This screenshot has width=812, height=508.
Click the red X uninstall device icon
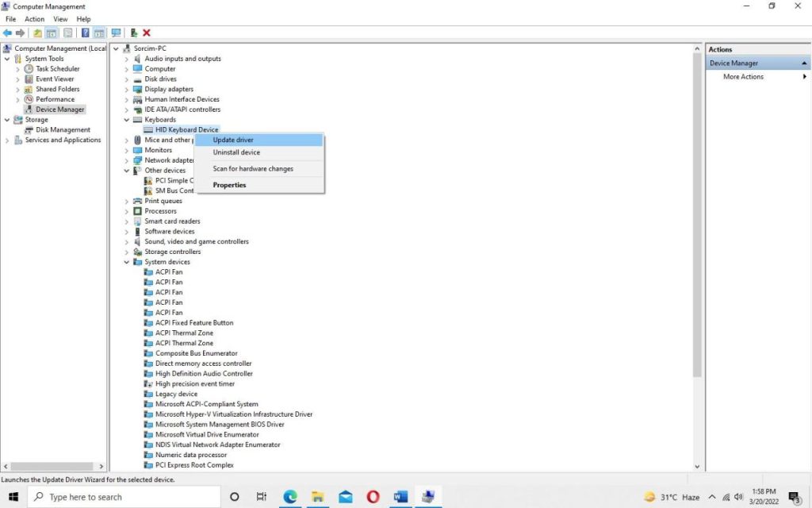coord(146,33)
